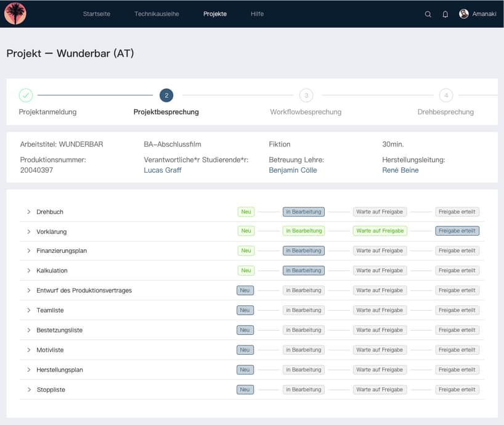Select step 3 Workflowbesprechung circle
Image resolution: width=504 pixels, height=425 pixels.
coord(306,95)
